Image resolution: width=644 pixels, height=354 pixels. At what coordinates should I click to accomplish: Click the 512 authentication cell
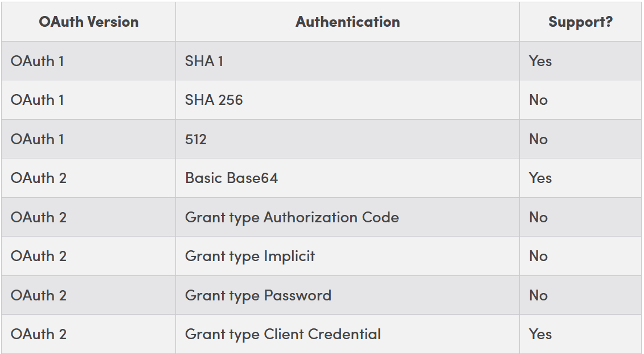click(x=196, y=139)
